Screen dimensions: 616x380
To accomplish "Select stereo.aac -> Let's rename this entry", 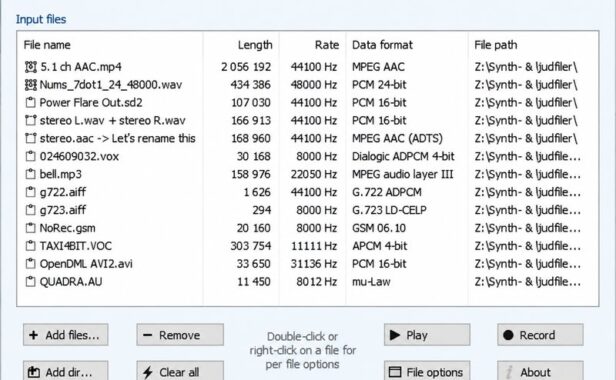I will [117, 139].
